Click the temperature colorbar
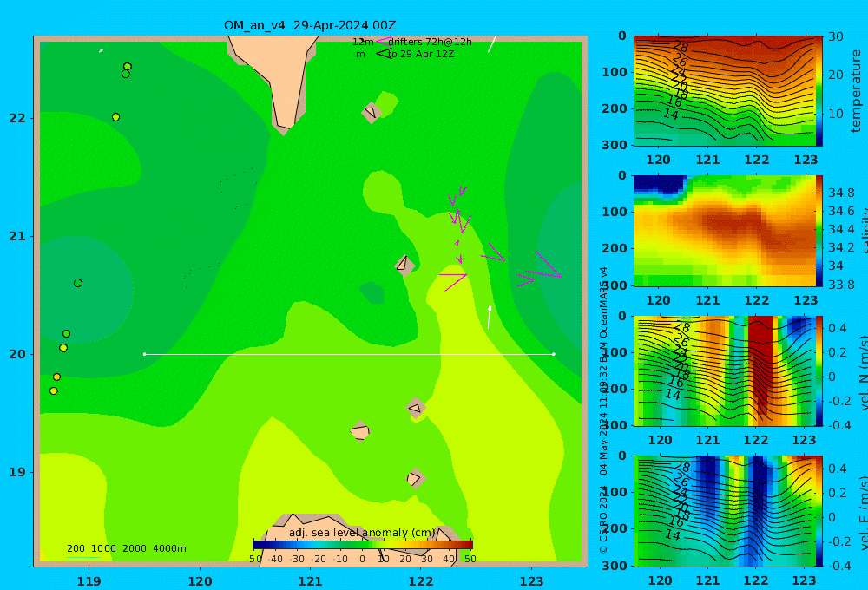 [819, 91]
